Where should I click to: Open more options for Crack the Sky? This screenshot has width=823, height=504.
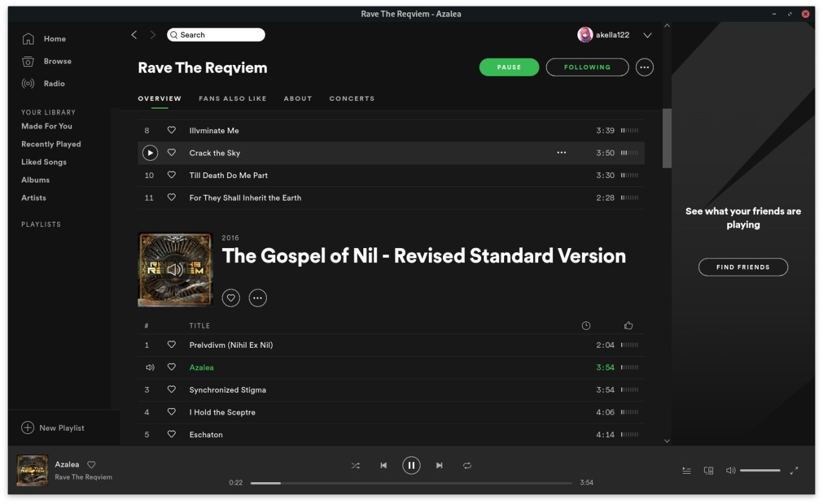point(561,153)
